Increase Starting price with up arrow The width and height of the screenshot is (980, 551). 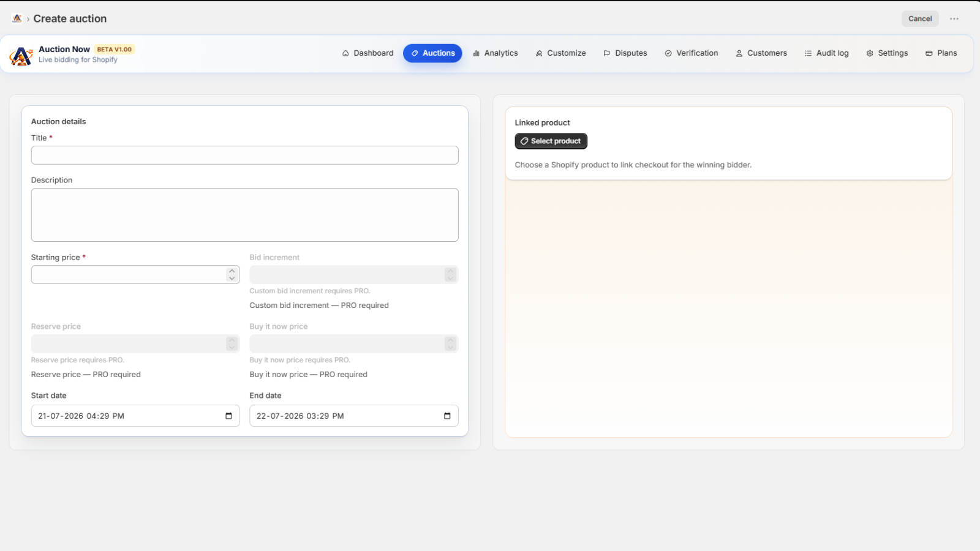[x=232, y=271]
